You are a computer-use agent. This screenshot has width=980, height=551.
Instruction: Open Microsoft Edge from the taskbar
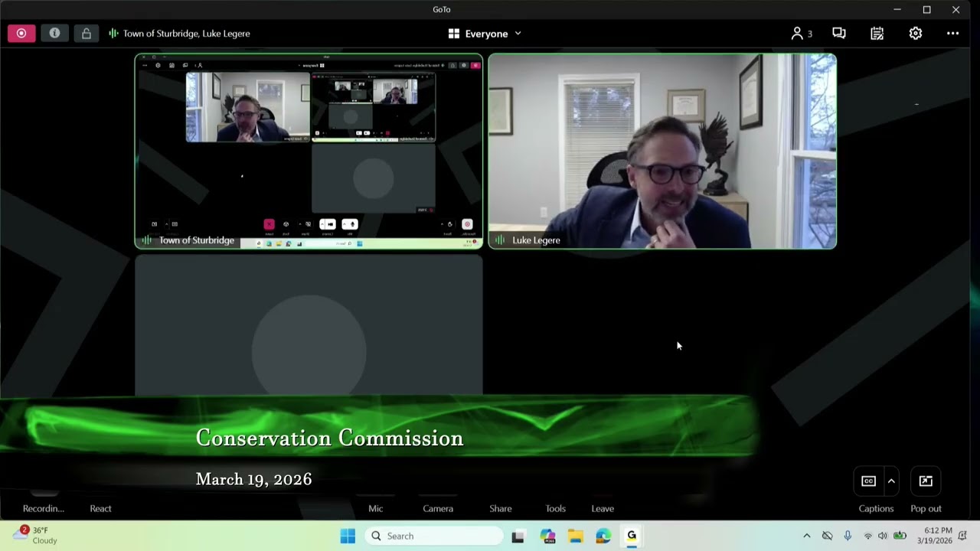(x=603, y=536)
